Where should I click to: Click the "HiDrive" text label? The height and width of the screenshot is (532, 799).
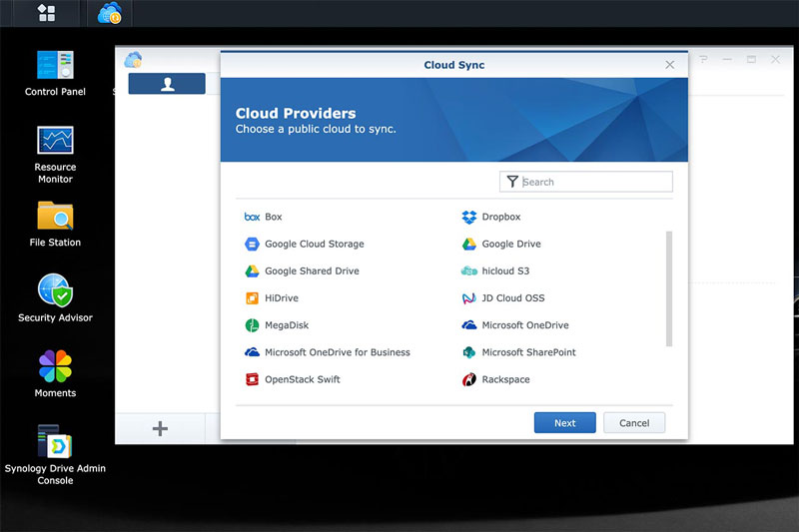282,297
